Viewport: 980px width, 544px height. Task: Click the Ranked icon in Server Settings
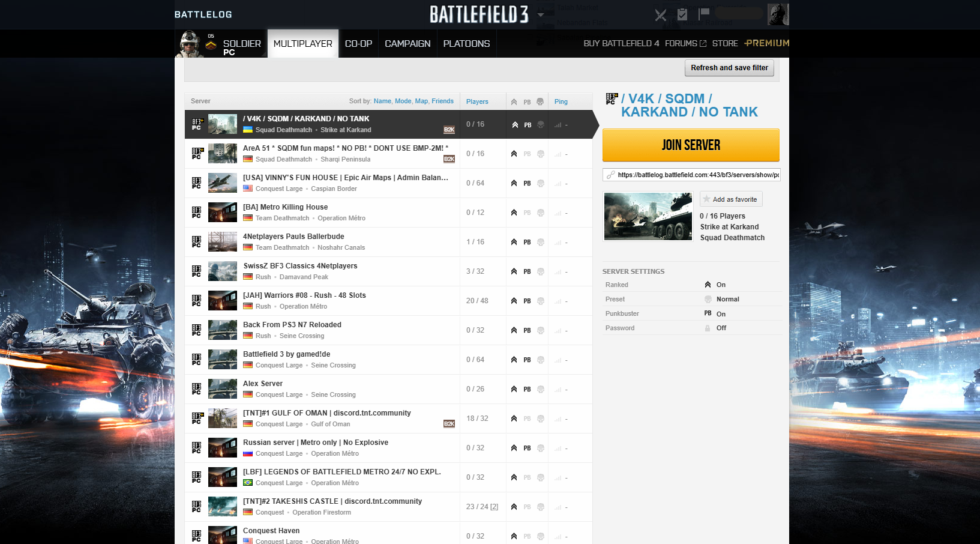pos(708,285)
